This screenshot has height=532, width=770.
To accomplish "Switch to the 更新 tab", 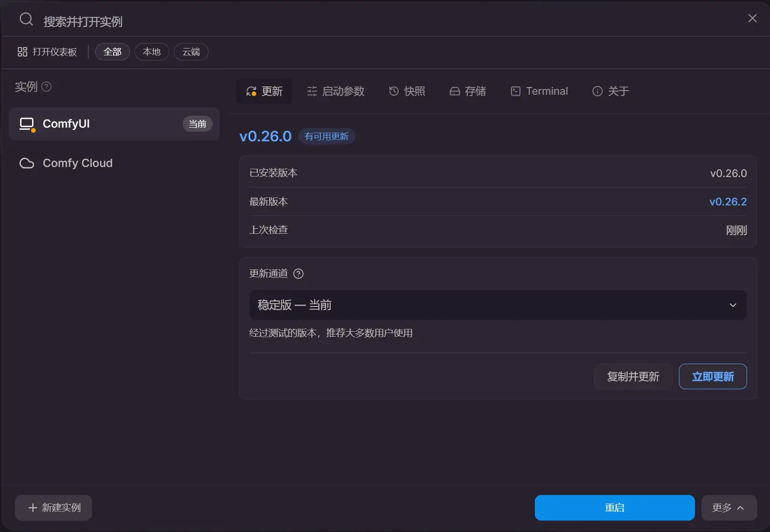I will click(x=264, y=91).
